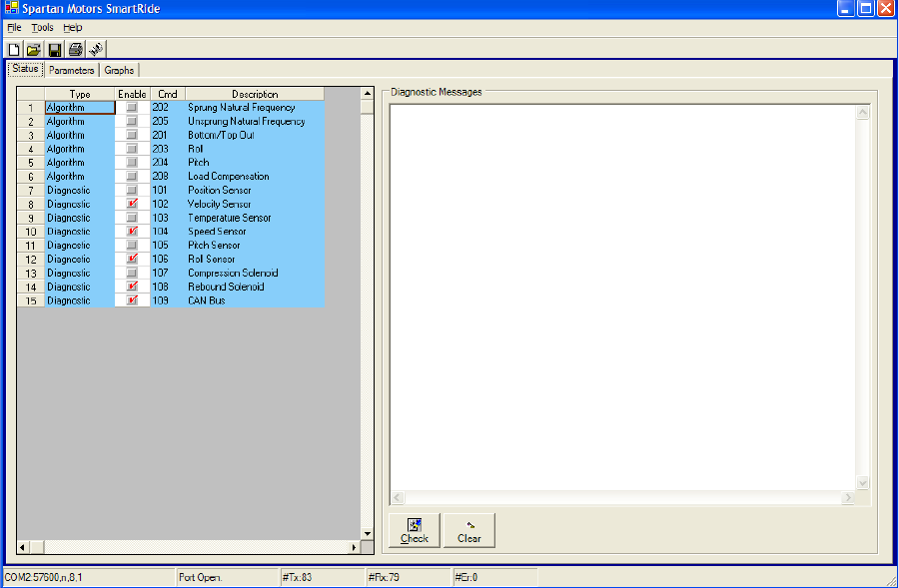Screen dimensions: 899x588
Task: Enable Sprung Natural Frequency checkbox
Action: [132, 107]
